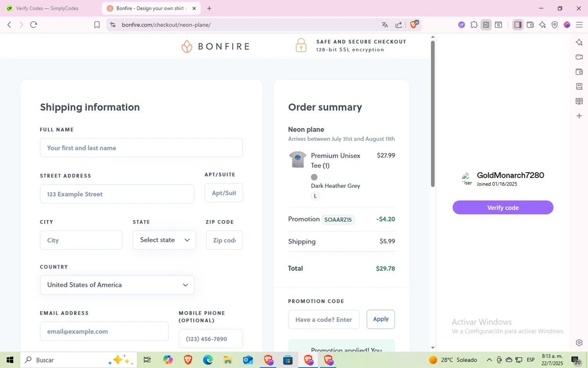Click the City input field
588x368 pixels.
point(81,240)
